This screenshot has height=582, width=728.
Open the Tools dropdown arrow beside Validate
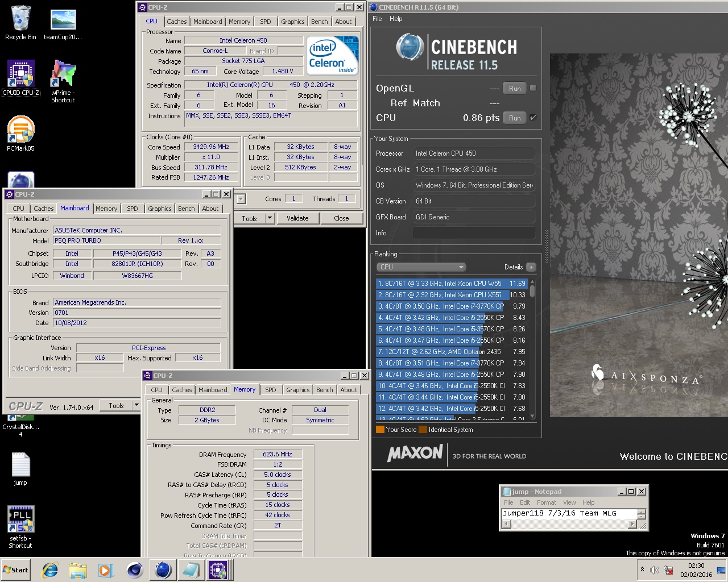(x=270, y=218)
